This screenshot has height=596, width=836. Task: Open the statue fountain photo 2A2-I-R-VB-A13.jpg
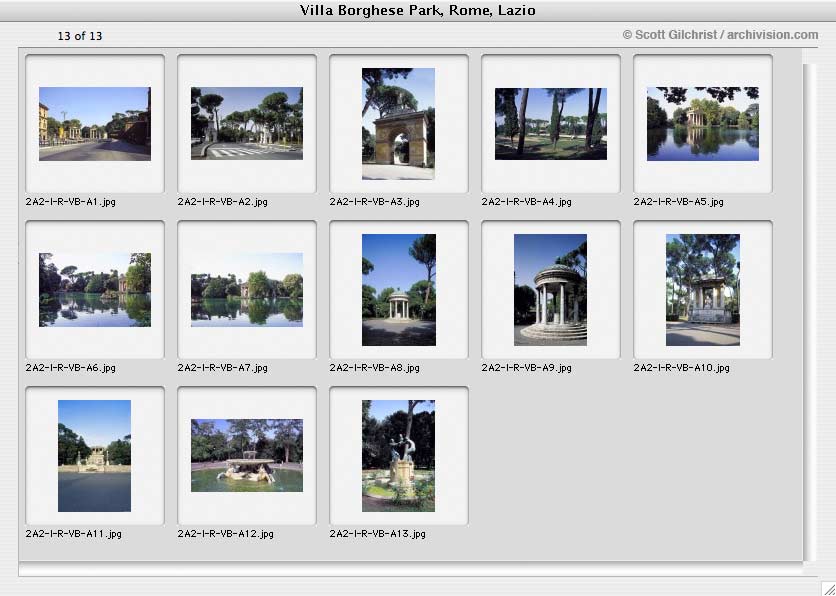coord(398,456)
